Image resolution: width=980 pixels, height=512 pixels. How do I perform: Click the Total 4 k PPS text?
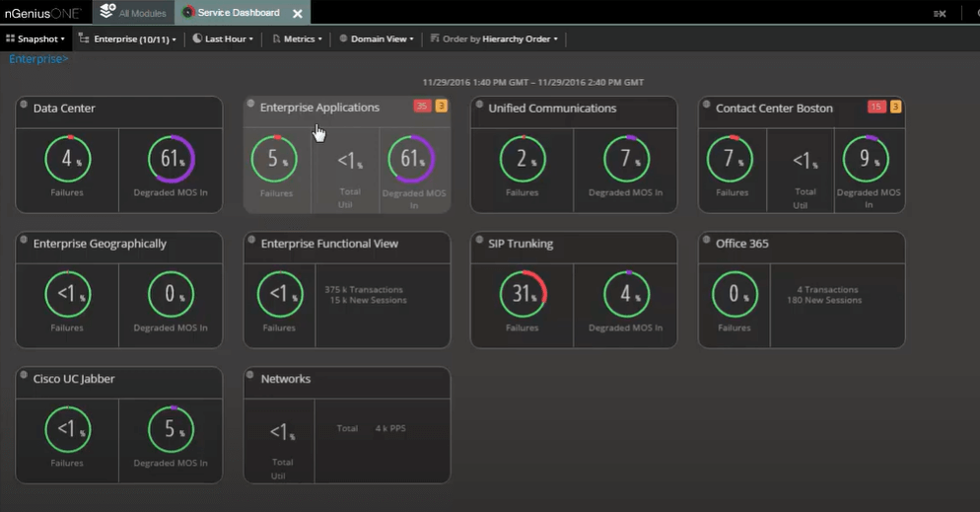pyautogui.click(x=372, y=428)
